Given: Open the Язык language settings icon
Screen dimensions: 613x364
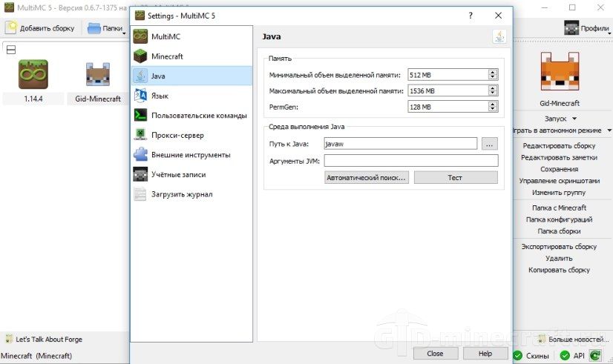Looking at the screenshot, I should [x=140, y=96].
